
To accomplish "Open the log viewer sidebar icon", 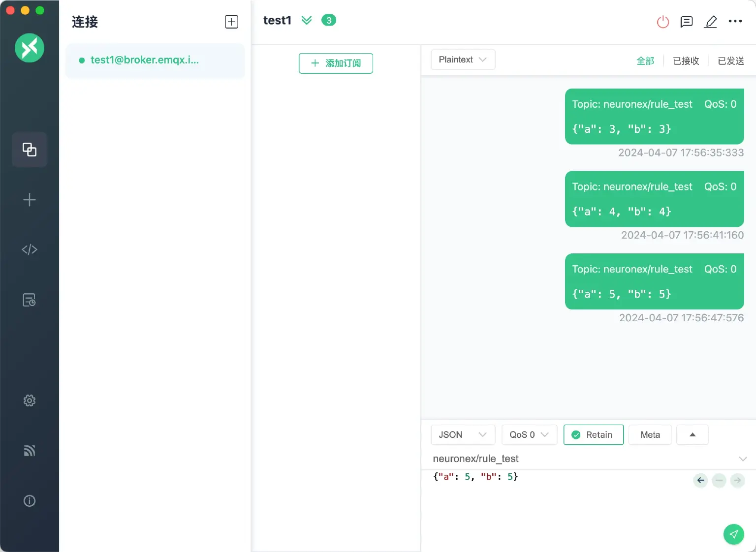I will point(30,300).
